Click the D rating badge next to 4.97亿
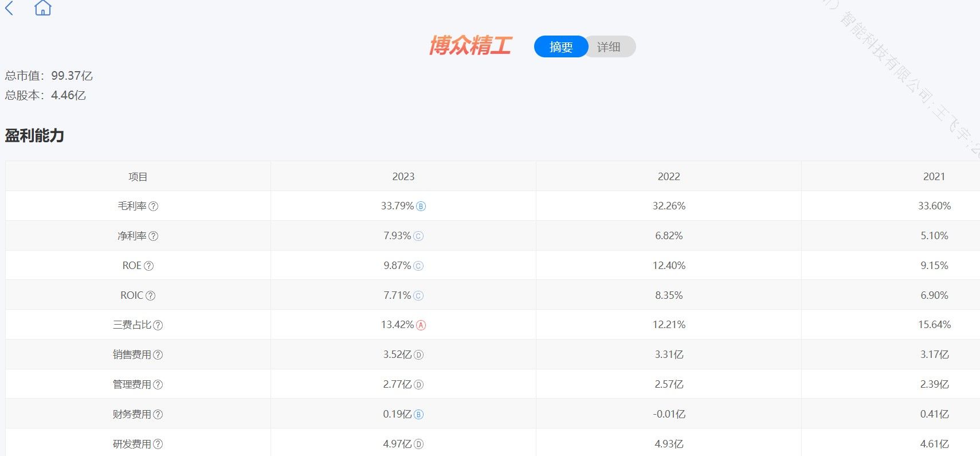Screen dimensions: 980x456 [x=418, y=444]
